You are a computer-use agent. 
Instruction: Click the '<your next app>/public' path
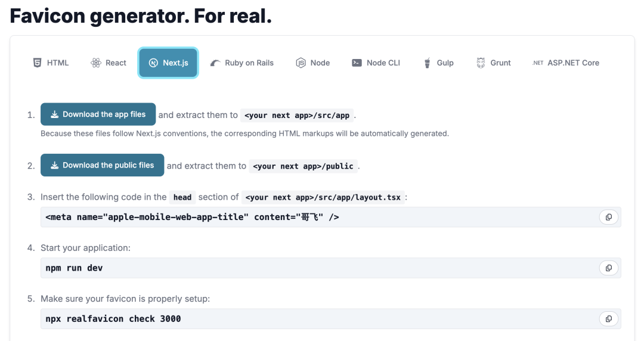coord(303,166)
